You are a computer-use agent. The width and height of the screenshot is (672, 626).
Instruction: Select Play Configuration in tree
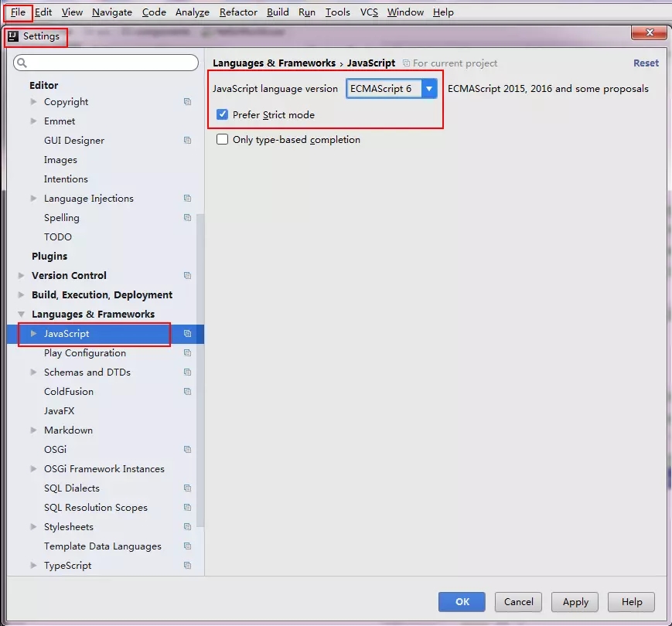85,353
